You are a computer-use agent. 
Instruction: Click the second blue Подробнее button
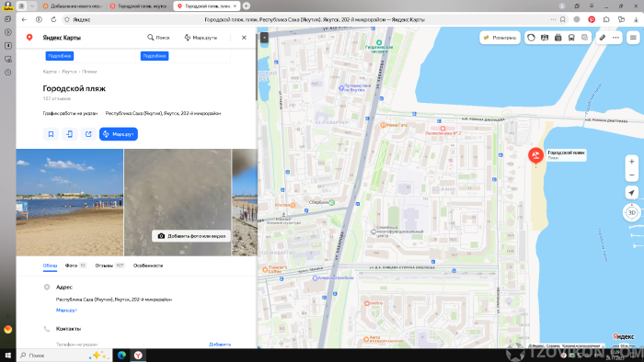tap(155, 56)
